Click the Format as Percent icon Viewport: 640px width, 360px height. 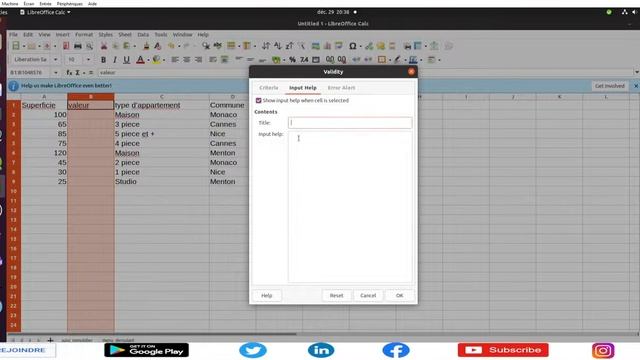pyautogui.click(x=292, y=60)
